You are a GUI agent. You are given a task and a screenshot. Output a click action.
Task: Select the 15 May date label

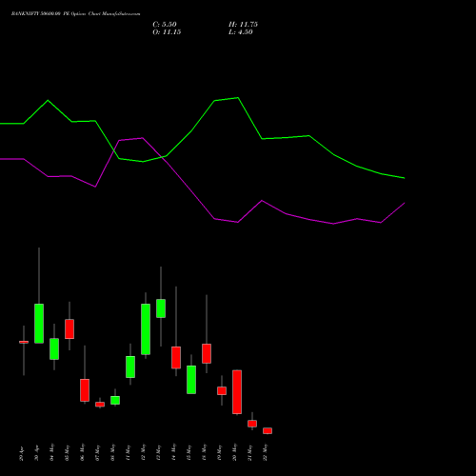click(188, 452)
